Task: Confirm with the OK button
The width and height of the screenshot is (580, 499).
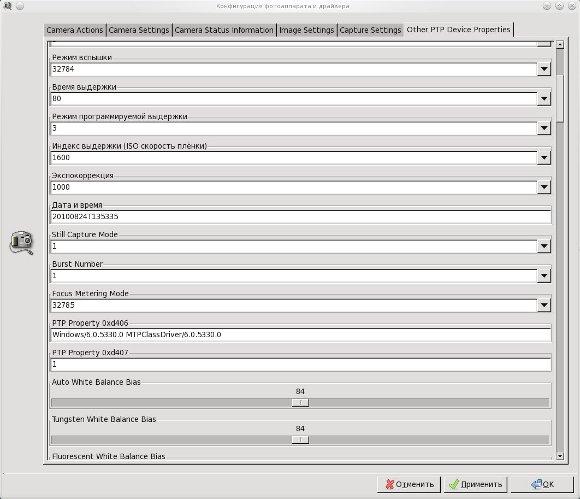Action: point(542,484)
